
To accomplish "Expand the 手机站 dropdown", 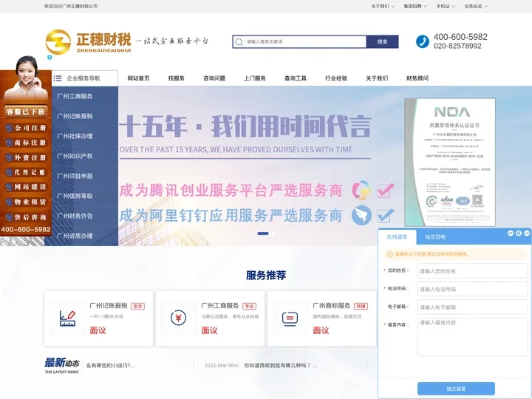I will (446, 6).
